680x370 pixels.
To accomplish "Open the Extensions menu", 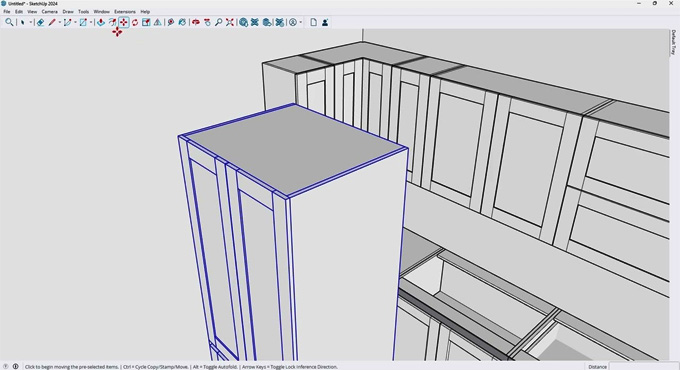I will coord(125,12).
